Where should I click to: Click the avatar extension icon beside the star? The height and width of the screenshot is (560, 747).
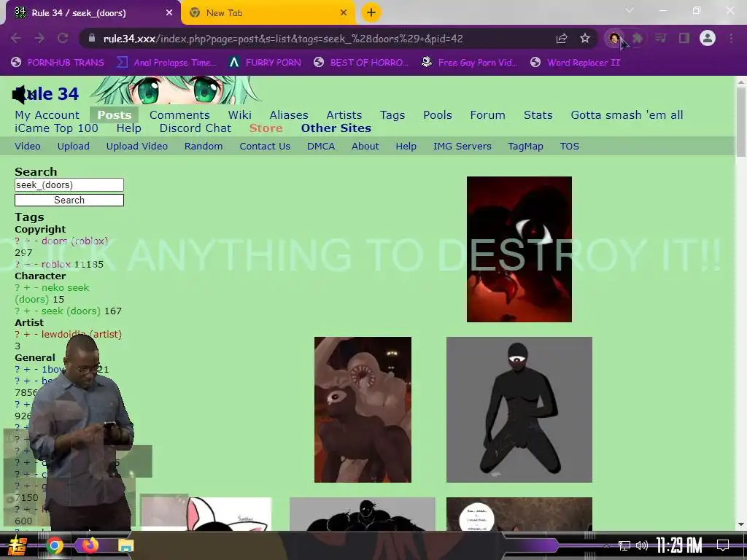coord(614,38)
